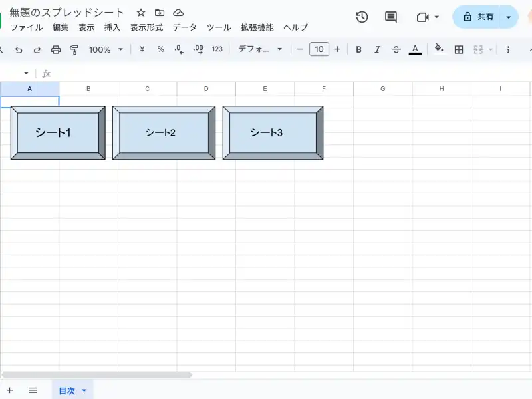This screenshot has height=399, width=532.
Task: Open the 挿入 menu
Action: click(112, 27)
